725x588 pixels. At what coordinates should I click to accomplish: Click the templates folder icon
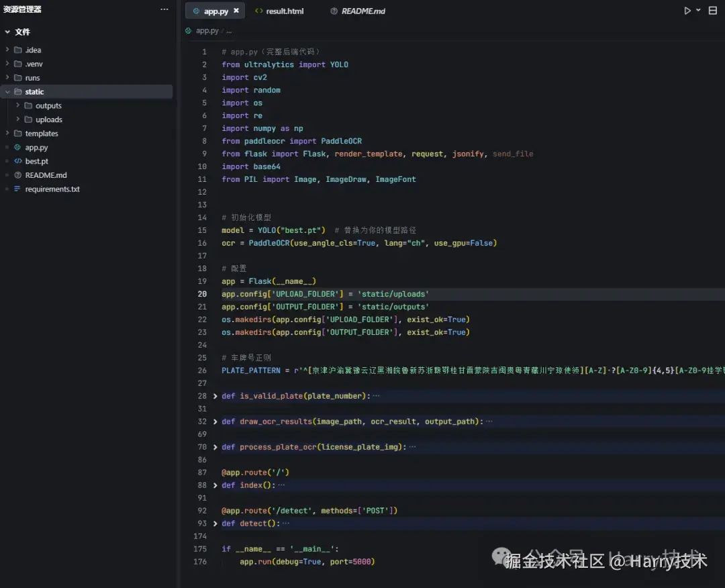tap(17, 133)
